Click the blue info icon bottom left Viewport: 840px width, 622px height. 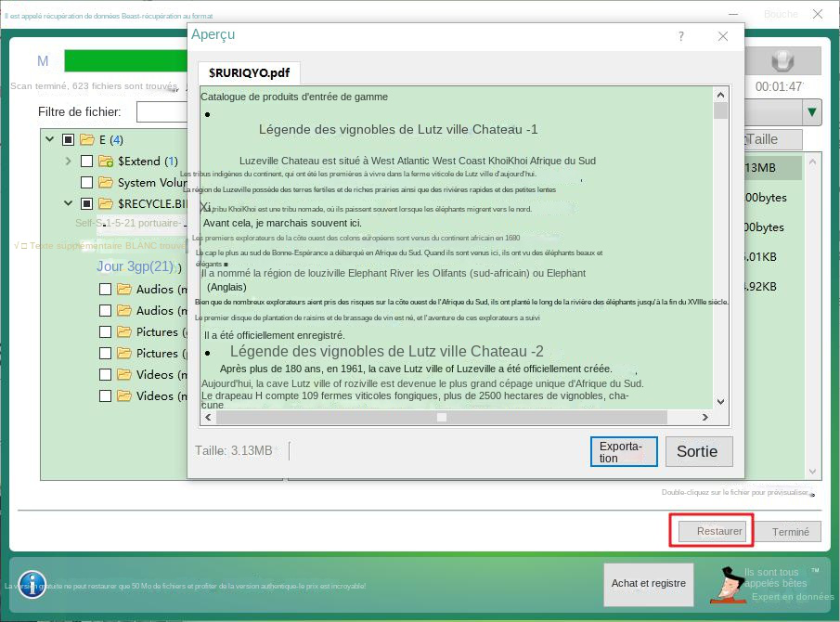[x=31, y=585]
